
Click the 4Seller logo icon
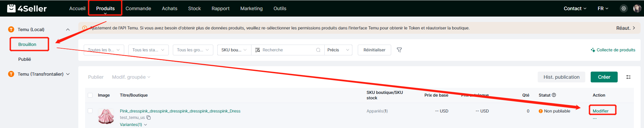[x=11, y=8]
